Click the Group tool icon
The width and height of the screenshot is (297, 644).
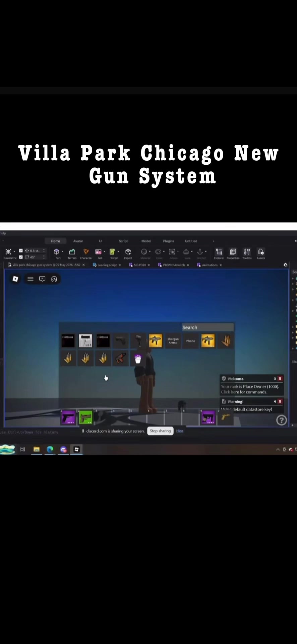[172, 252]
